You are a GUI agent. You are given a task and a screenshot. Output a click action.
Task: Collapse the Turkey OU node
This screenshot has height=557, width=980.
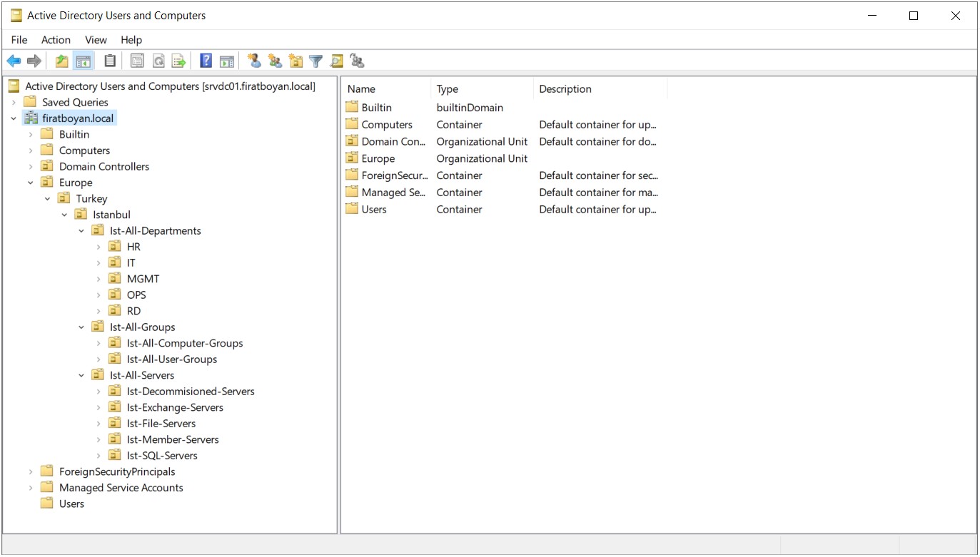coord(48,199)
